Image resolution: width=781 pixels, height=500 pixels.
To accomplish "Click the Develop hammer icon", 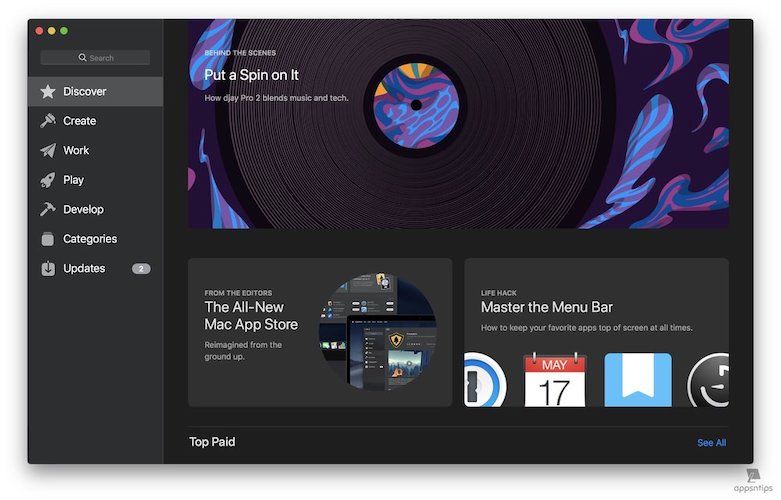I will click(x=47, y=210).
